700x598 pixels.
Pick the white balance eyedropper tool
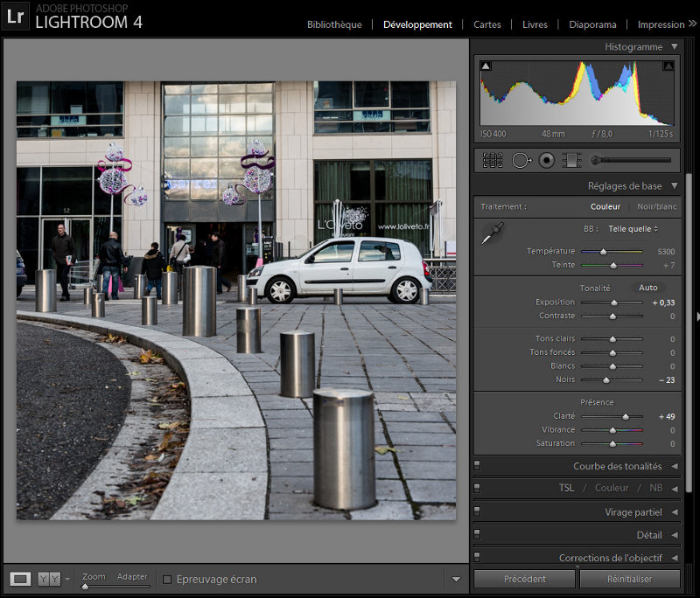point(493,233)
